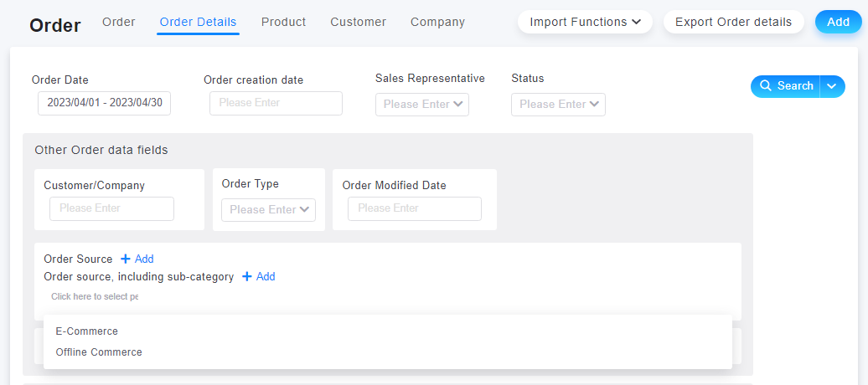Click plus icon beside sub-category Add
Image resolution: width=868 pixels, height=385 pixels.
[x=247, y=276]
